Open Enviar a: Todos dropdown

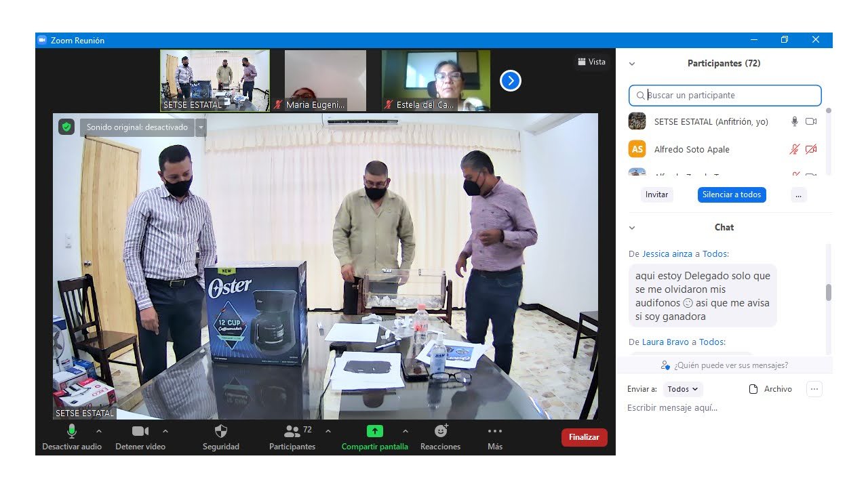click(x=683, y=389)
